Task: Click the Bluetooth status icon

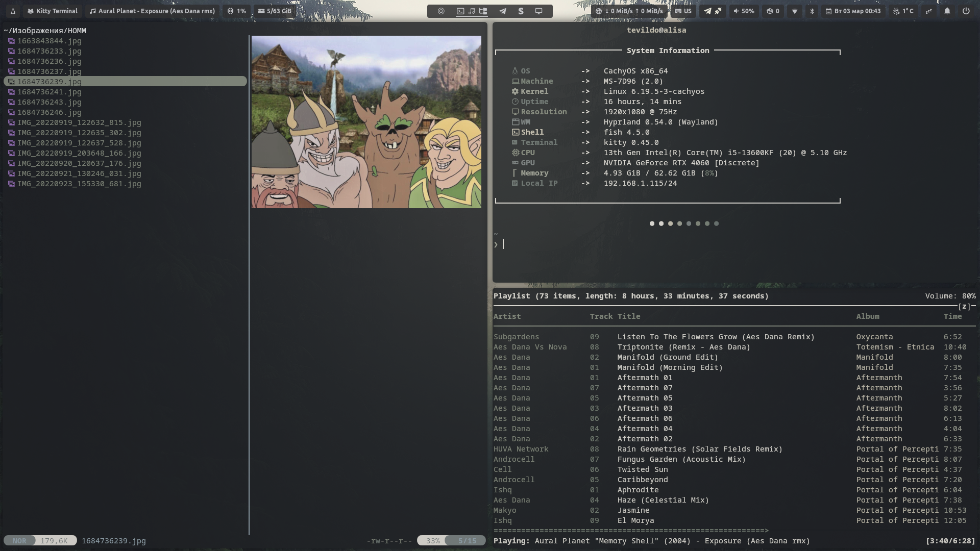Action: pyautogui.click(x=812, y=11)
